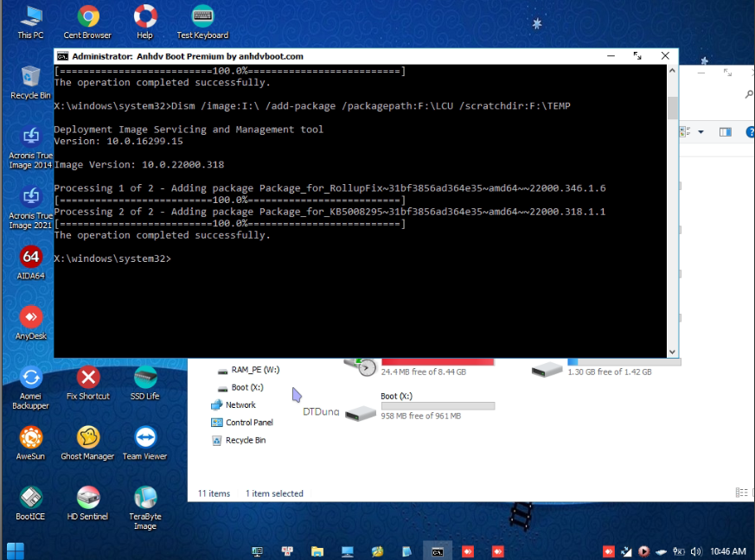Click the Command Prompt taskbar button
Viewport: 755px width, 560px height.
pyautogui.click(x=438, y=551)
